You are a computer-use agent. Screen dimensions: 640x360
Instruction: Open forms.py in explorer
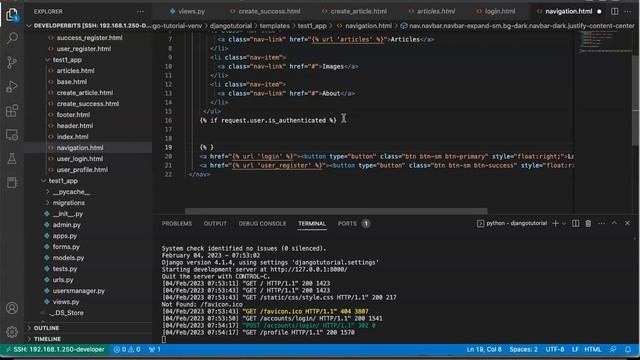coord(66,247)
